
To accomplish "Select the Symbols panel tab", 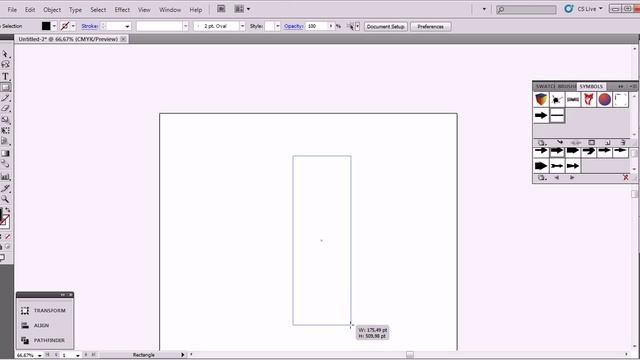I will [x=591, y=87].
